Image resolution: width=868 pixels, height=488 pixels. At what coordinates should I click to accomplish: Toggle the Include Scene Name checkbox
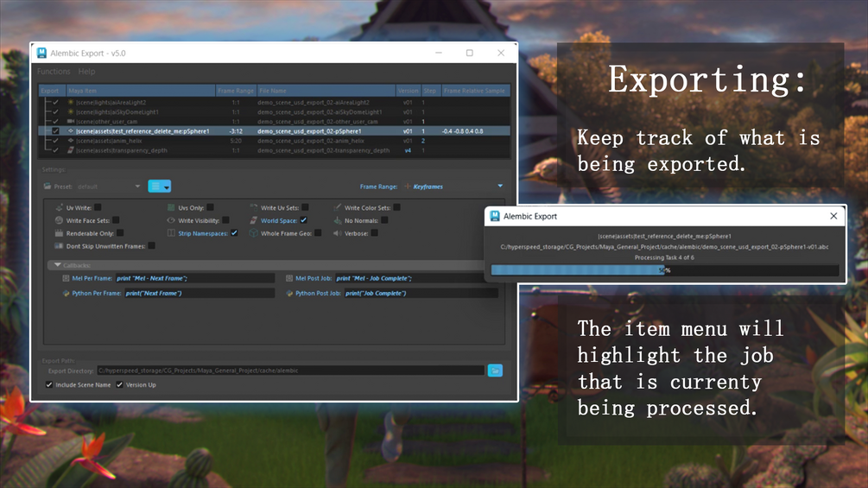pyautogui.click(x=49, y=384)
